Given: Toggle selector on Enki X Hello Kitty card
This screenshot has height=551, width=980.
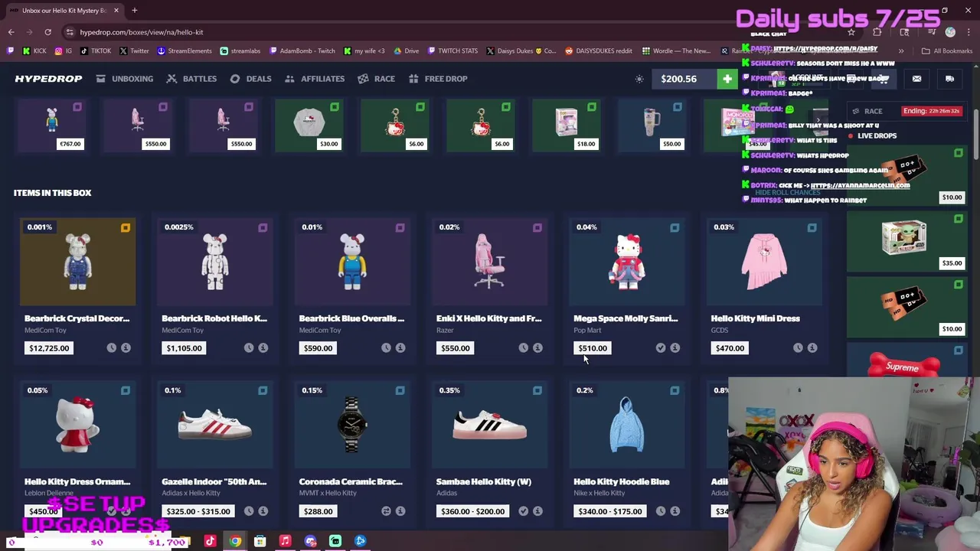Looking at the screenshot, I should point(537,227).
